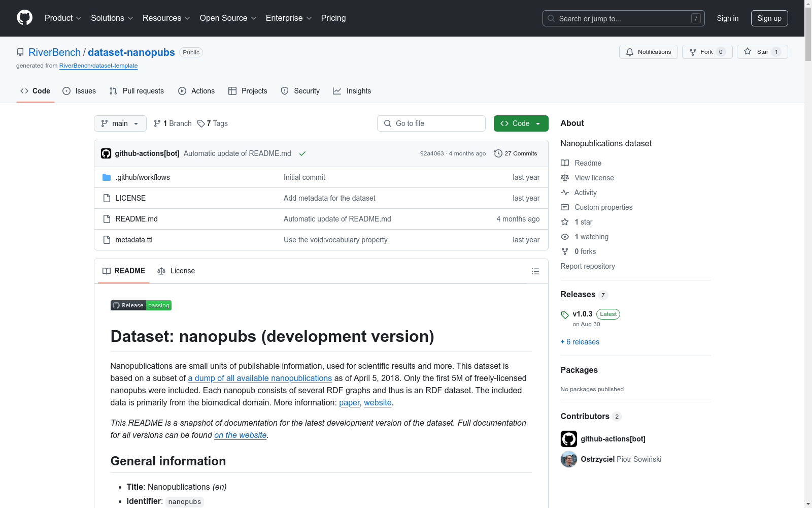Click the file icon next to LICENSE

pos(107,198)
